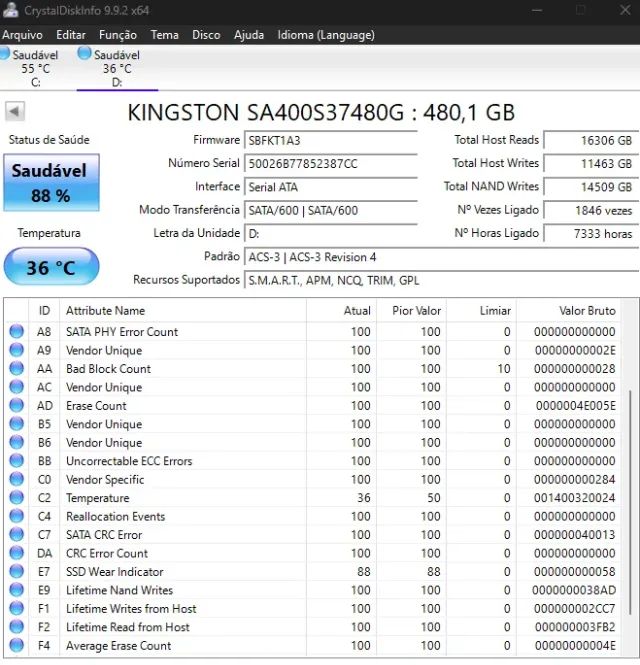Click the ID column header
The image size is (640, 665).
44,310
